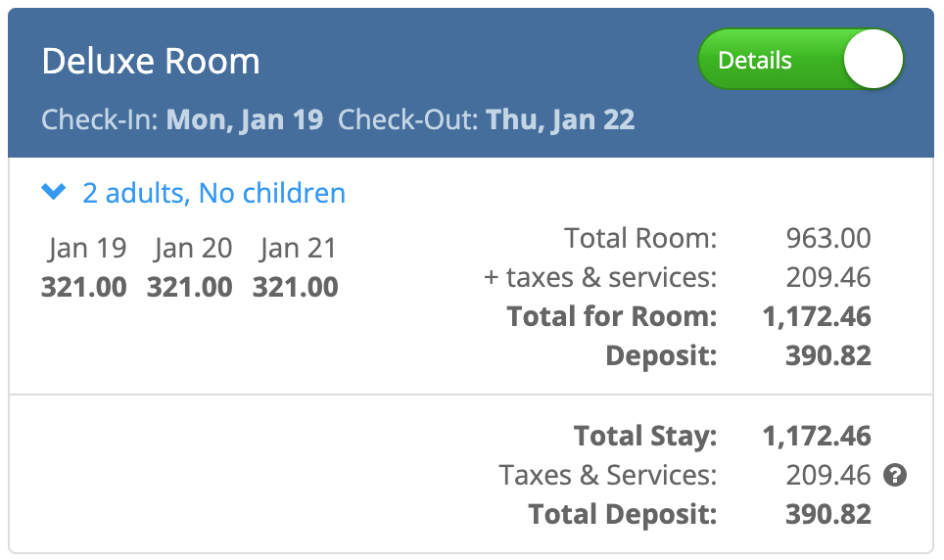Click the room Deposit amount 390.82

click(x=827, y=355)
